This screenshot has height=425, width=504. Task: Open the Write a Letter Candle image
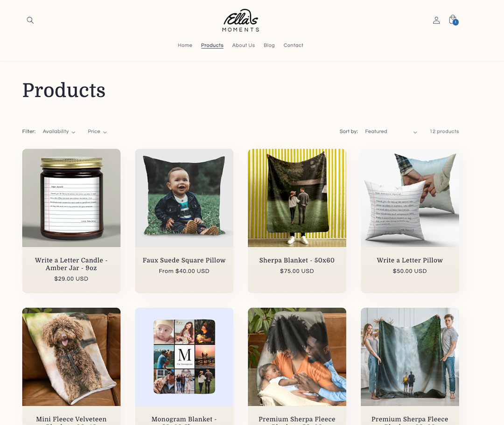click(x=71, y=198)
